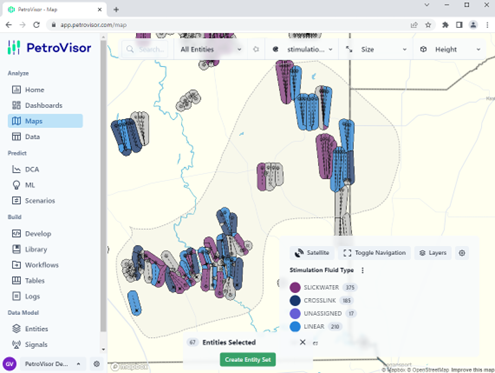Image resolution: width=495 pixels, height=373 pixels.
Task: Expand the All Entities dropdown
Action: pyautogui.click(x=211, y=49)
